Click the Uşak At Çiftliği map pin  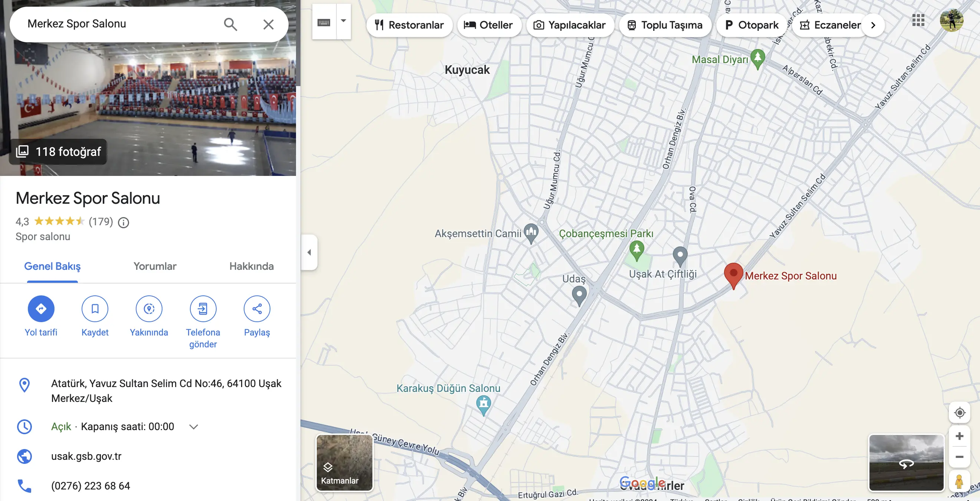[x=680, y=256]
